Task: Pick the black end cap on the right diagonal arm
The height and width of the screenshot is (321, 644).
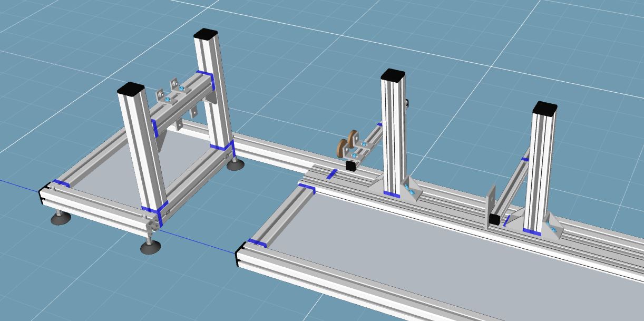Action: [x=494, y=219]
